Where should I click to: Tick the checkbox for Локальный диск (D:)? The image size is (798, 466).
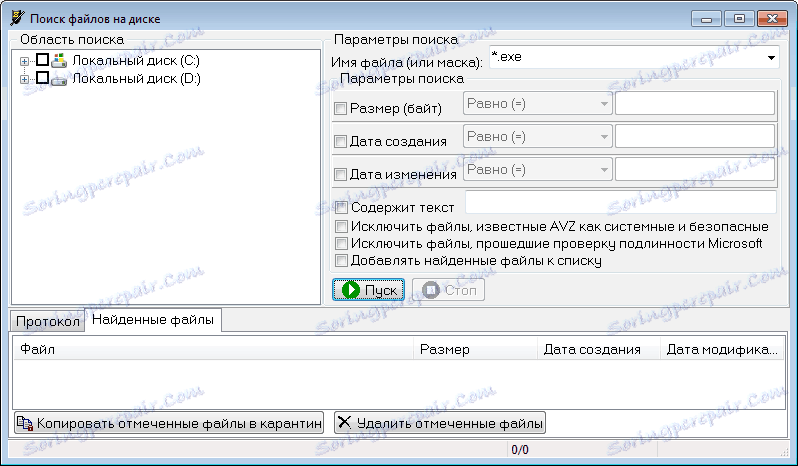coord(43,78)
